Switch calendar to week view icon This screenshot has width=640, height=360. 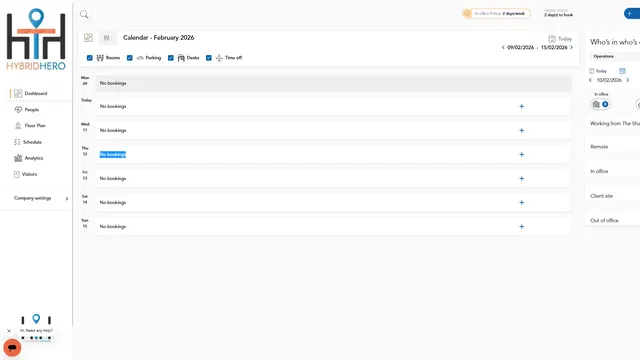pos(107,38)
